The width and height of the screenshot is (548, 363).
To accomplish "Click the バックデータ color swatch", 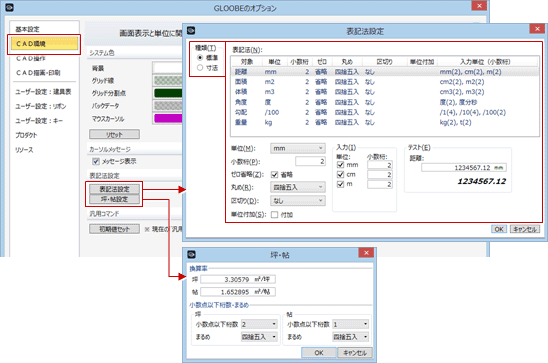I will coord(168,106).
